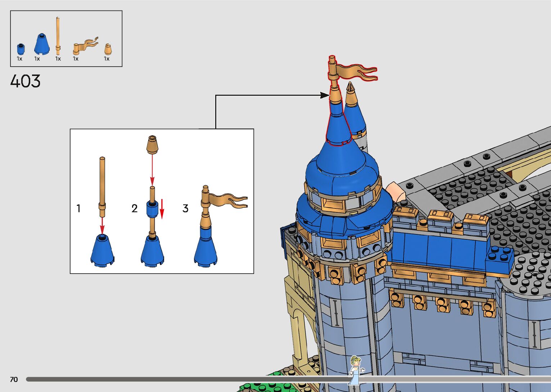Click the page number 70
This screenshot has height=392, width=551.
click(14, 379)
